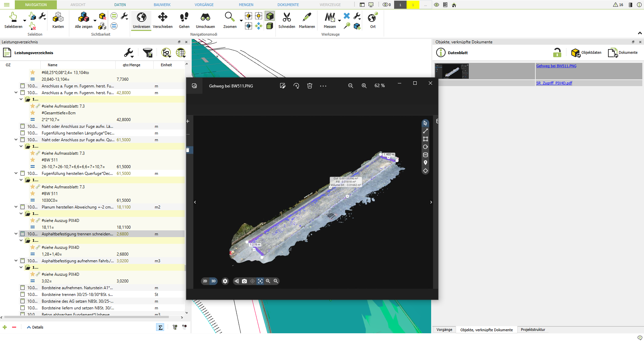This screenshot has width=644, height=342.
Task: Click the Objektdaten button
Action: [x=586, y=53]
